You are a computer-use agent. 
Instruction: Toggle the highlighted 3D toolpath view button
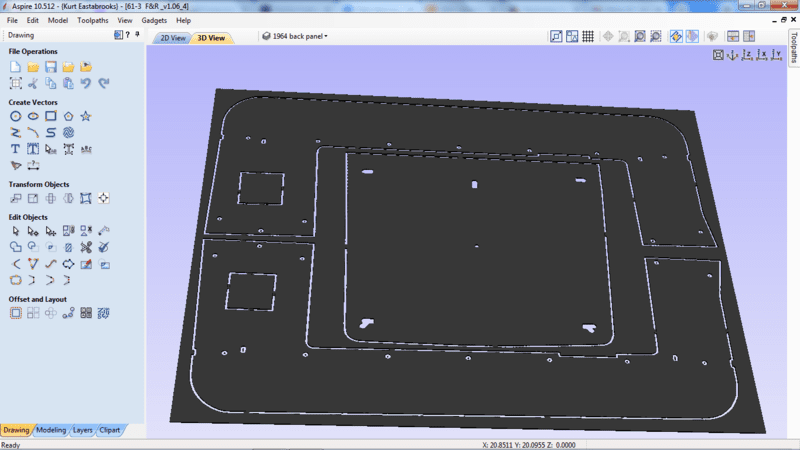[677, 37]
